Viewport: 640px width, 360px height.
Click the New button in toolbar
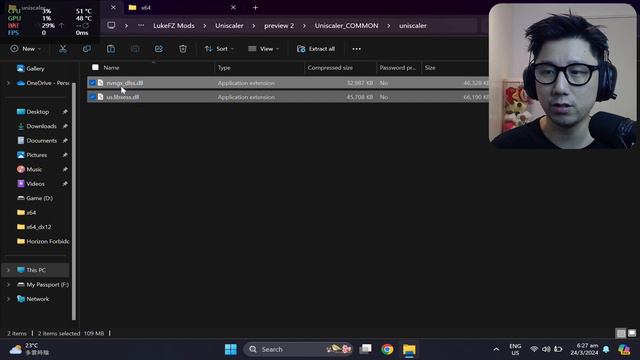click(x=26, y=49)
